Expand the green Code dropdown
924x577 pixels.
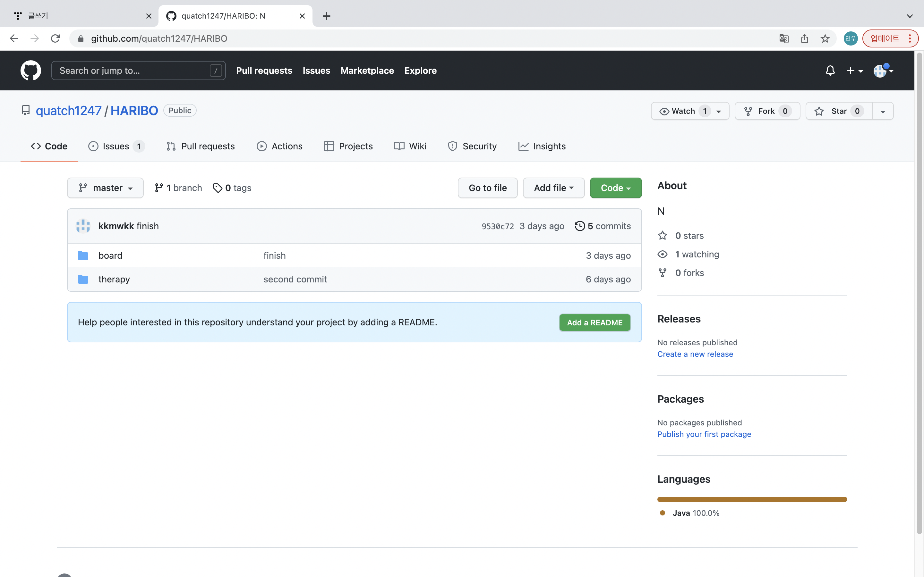pyautogui.click(x=615, y=188)
